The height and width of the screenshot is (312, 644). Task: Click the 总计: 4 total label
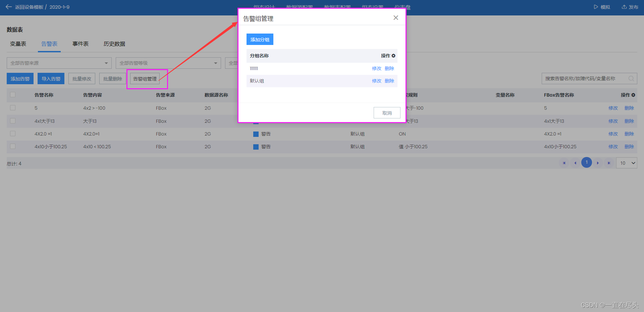tap(14, 164)
